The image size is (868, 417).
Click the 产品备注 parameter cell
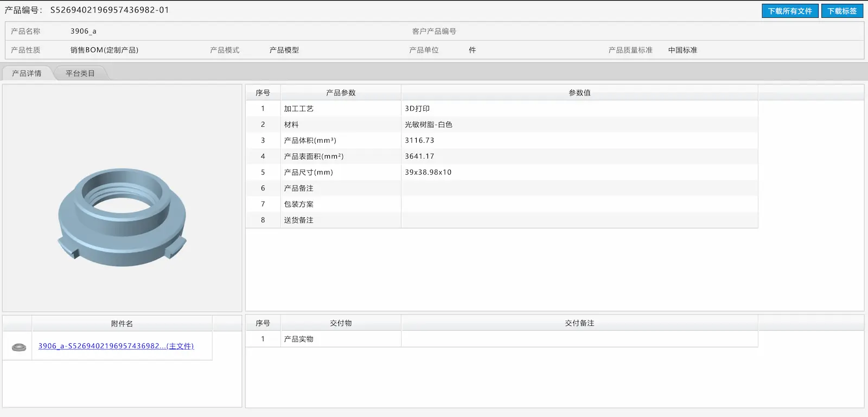pyautogui.click(x=341, y=188)
